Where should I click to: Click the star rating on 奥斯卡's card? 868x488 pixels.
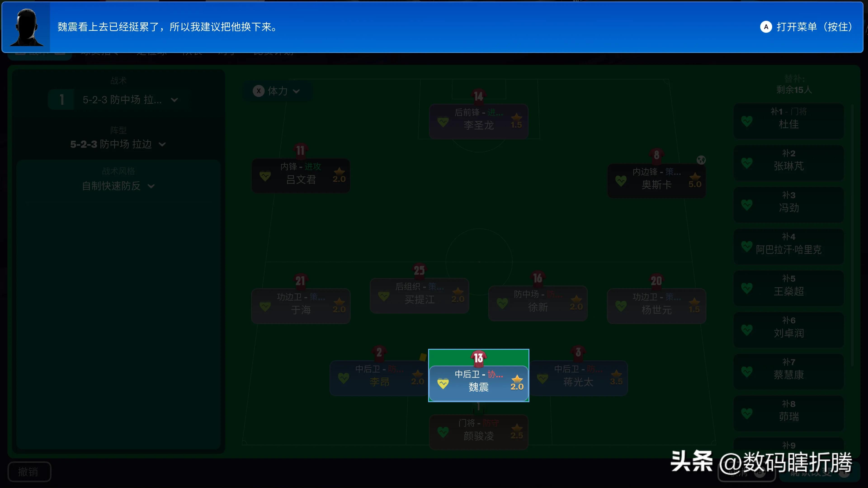click(x=695, y=181)
